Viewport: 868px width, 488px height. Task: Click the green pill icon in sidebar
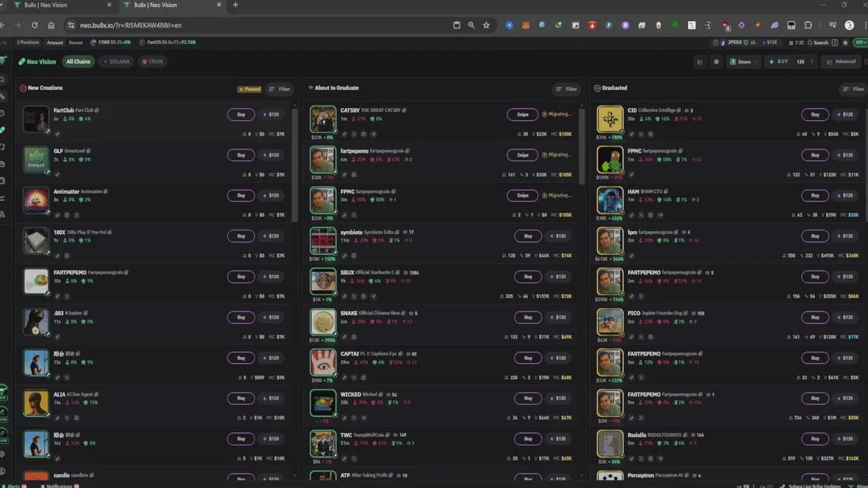(3, 129)
